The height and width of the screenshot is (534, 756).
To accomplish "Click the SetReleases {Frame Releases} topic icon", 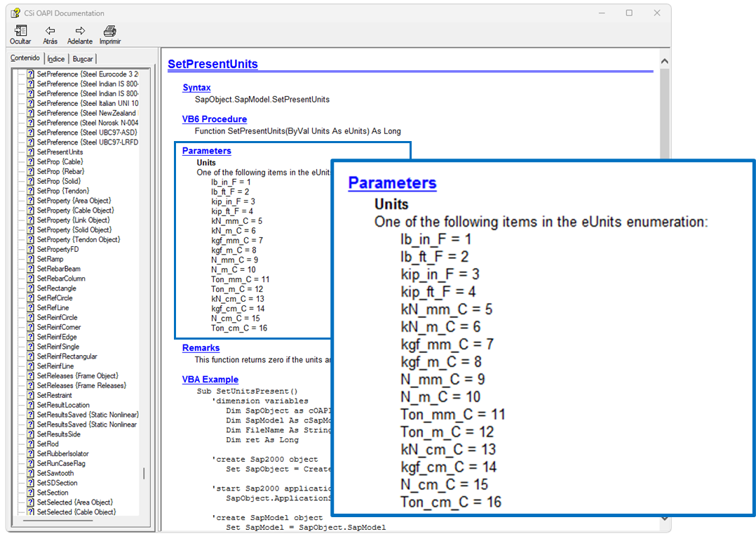I will [30, 385].
